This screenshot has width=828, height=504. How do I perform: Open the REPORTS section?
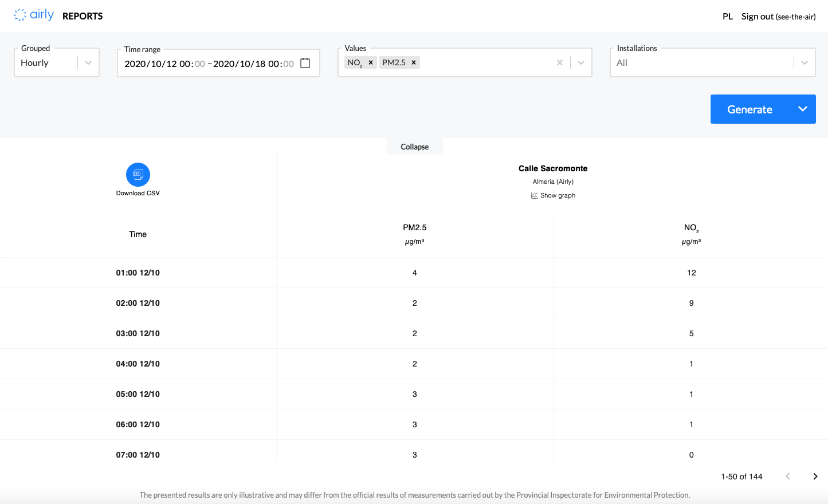point(83,16)
